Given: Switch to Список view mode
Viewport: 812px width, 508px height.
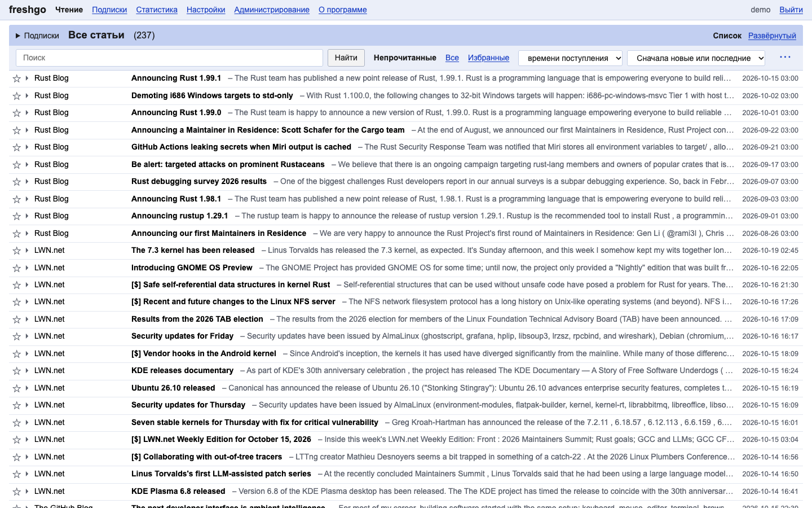Looking at the screenshot, I should [727, 36].
